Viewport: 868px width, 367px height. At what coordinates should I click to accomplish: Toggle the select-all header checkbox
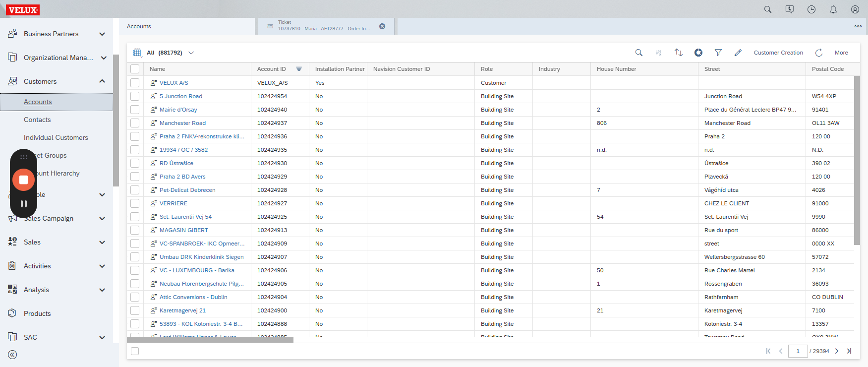coord(135,69)
